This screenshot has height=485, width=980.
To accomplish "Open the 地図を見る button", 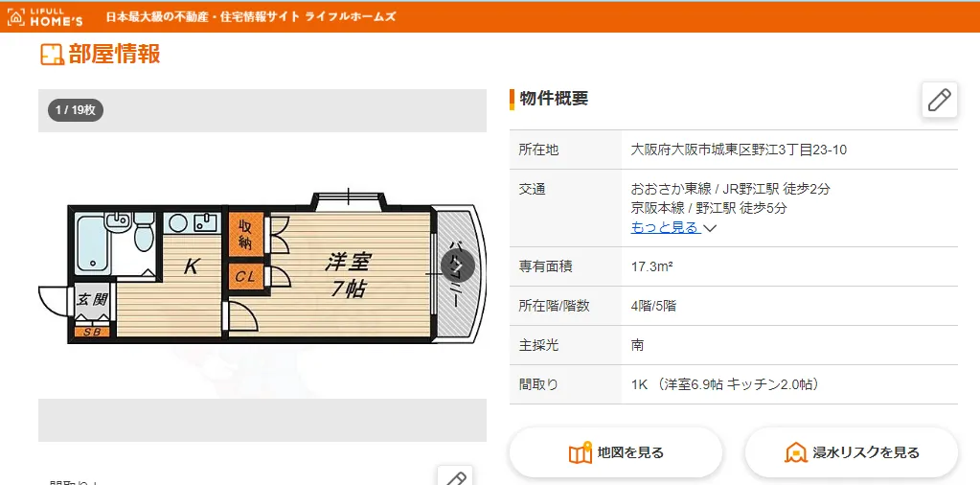I will (616, 452).
